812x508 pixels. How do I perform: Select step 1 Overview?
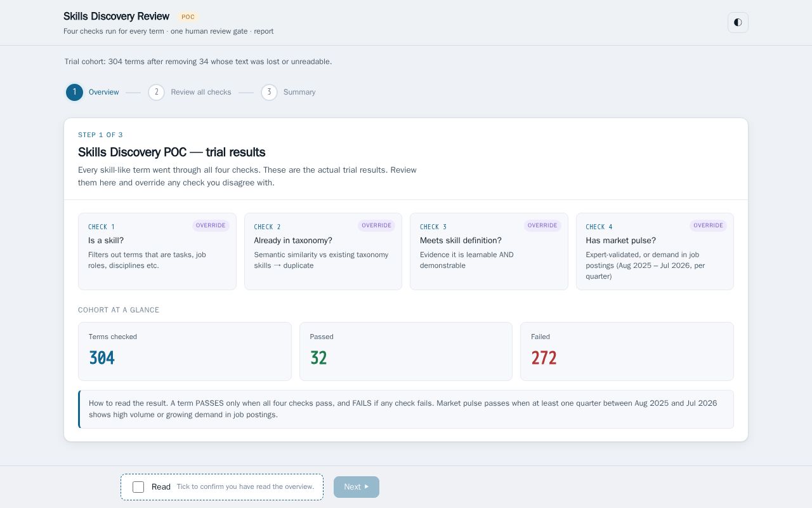click(93, 92)
